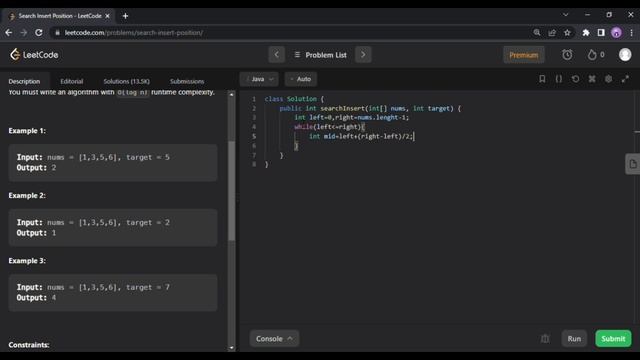This screenshot has height=360, width=640.
Task: Open the Problem List
Action: 320,55
